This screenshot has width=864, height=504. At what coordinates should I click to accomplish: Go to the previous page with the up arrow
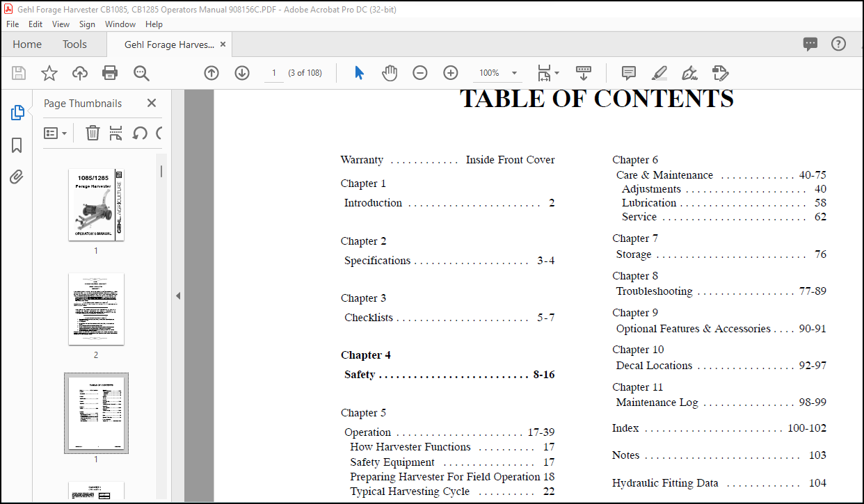pos(211,73)
